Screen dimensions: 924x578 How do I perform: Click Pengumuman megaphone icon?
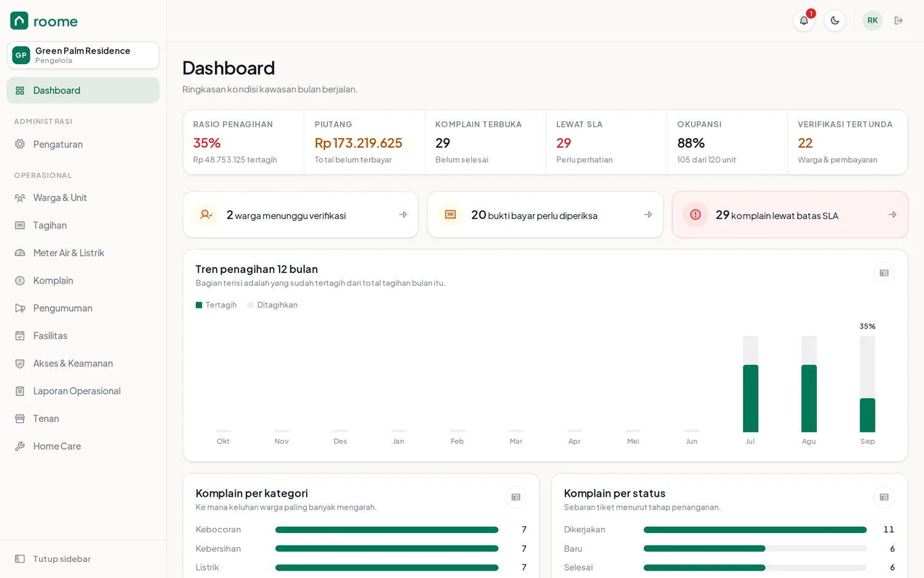(20, 308)
